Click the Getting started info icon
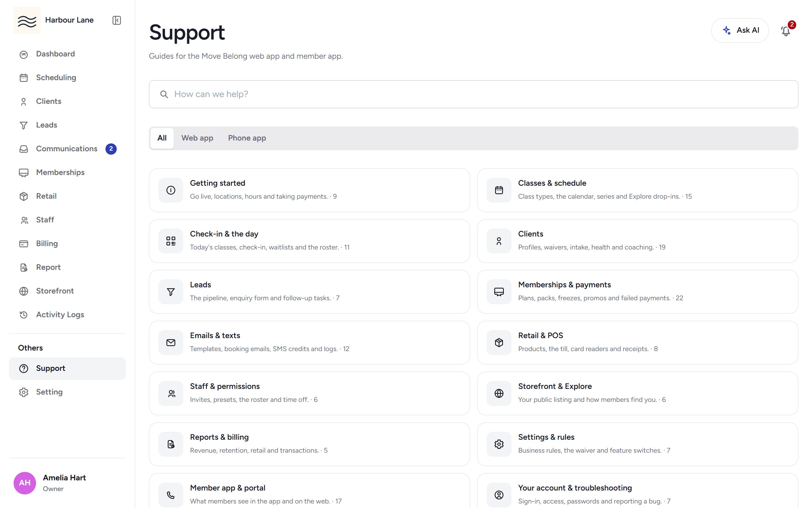Image resolution: width=812 pixels, height=508 pixels. tap(171, 190)
